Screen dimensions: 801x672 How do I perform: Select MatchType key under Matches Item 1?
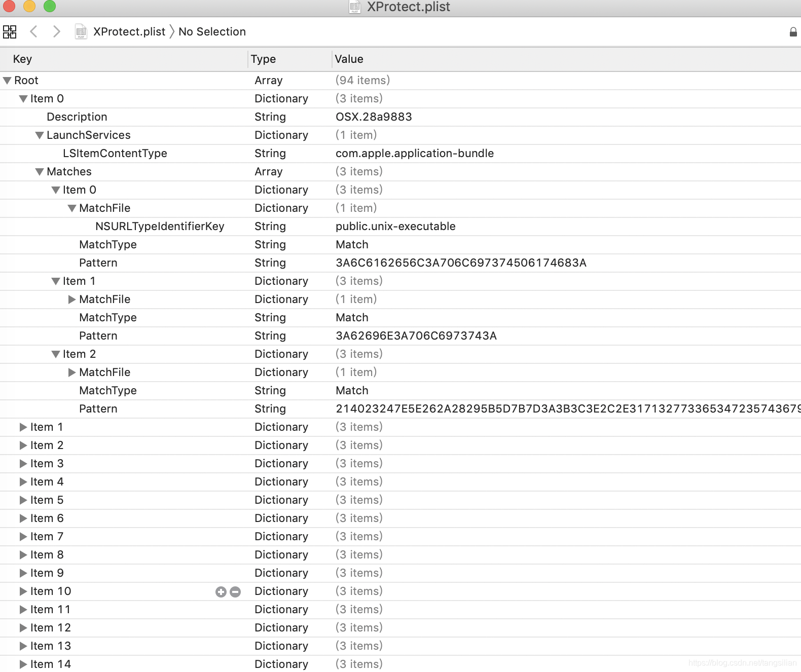point(108,318)
